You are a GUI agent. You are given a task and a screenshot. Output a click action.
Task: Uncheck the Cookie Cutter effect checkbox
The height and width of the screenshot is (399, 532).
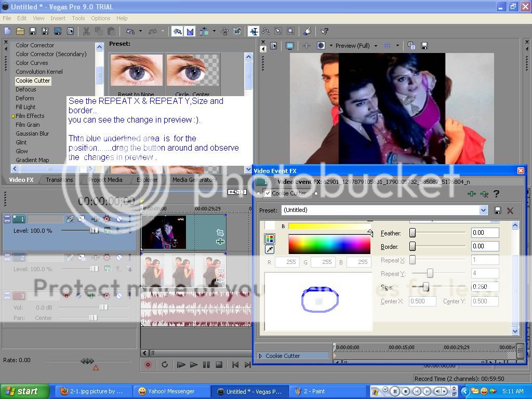pyautogui.click(x=268, y=193)
